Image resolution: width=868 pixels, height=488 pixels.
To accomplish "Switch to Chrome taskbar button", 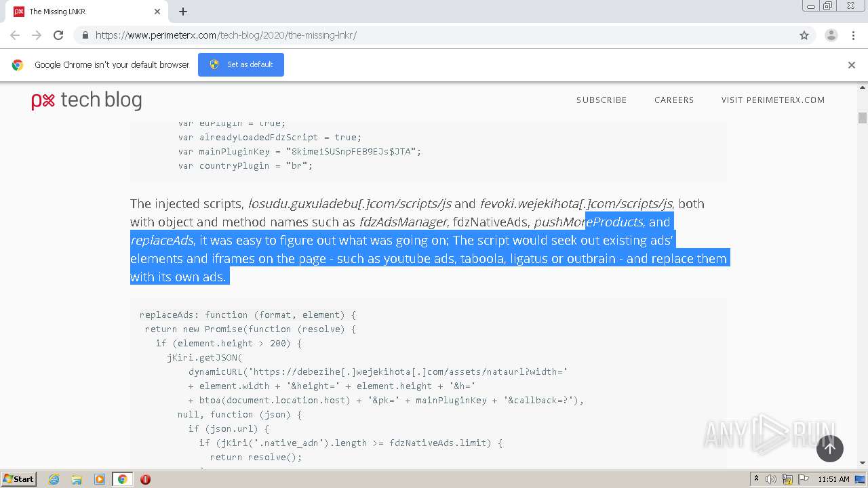I will tap(122, 479).
